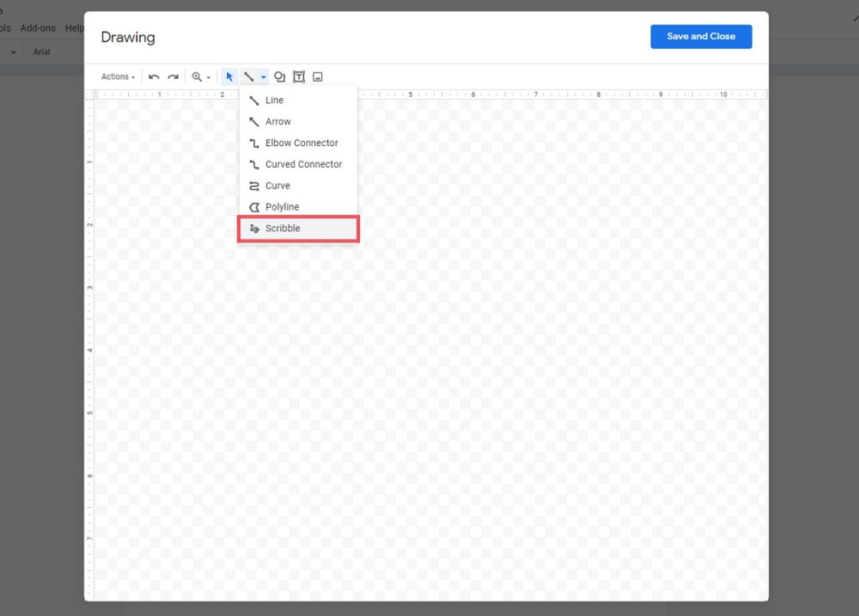Image resolution: width=859 pixels, height=616 pixels.
Task: Click the Image insert icon
Action: point(318,76)
